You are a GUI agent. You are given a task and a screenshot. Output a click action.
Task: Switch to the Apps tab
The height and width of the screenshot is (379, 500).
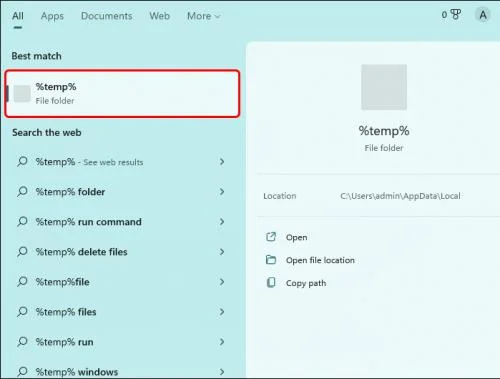(52, 16)
